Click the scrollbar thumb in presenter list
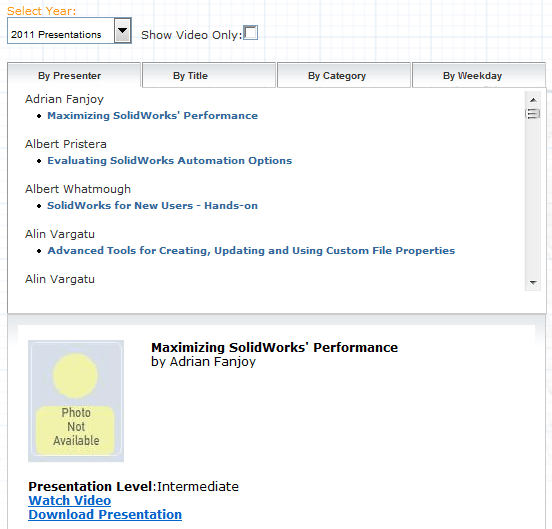Image resolution: width=552 pixels, height=529 pixels. 533,114
